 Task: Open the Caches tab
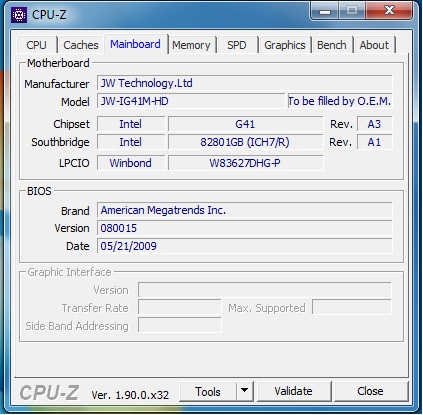[81, 45]
